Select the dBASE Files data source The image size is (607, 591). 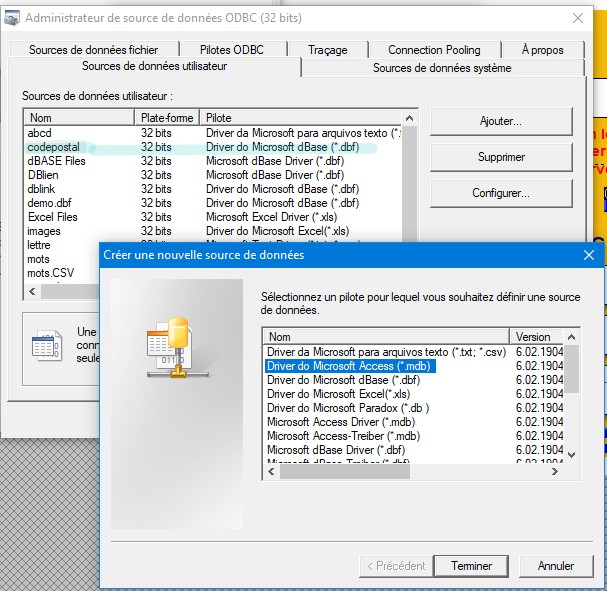(213, 161)
